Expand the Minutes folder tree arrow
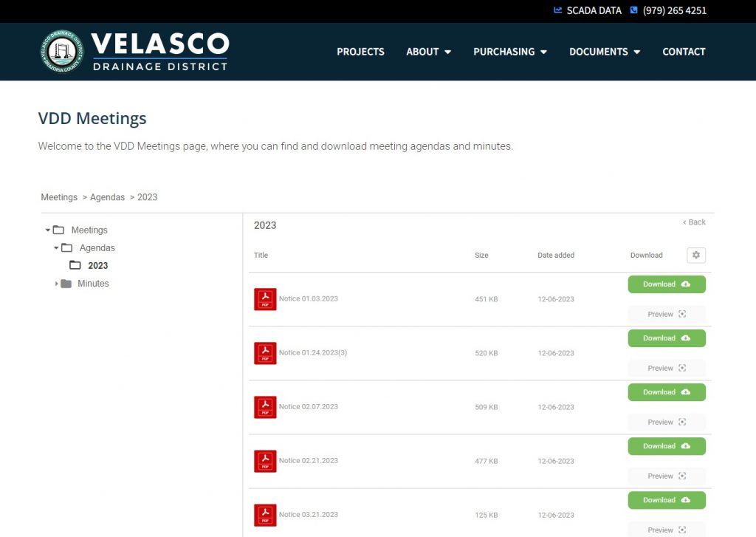The image size is (756, 537). pos(57,284)
